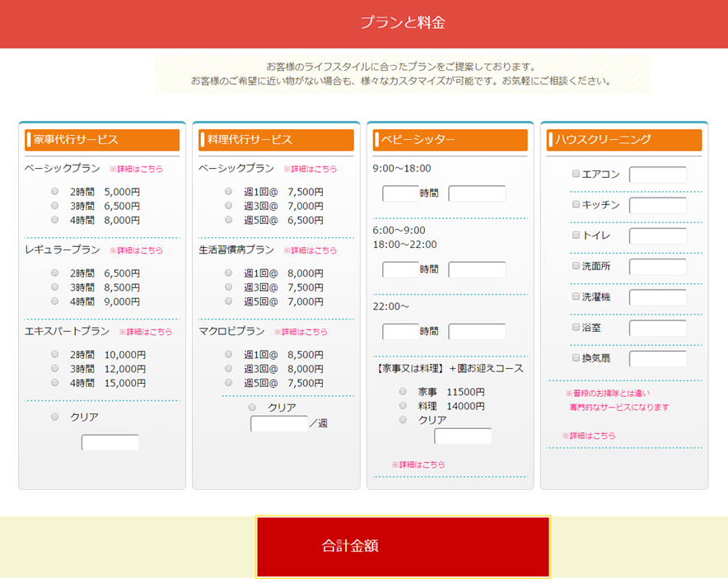The width and height of the screenshot is (728, 583).
Task: Open 詳細はこちら link beside 家事代行 ベーシックプラン
Action: pos(136,169)
